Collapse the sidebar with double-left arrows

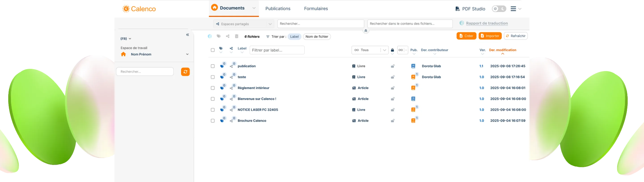tap(188, 35)
